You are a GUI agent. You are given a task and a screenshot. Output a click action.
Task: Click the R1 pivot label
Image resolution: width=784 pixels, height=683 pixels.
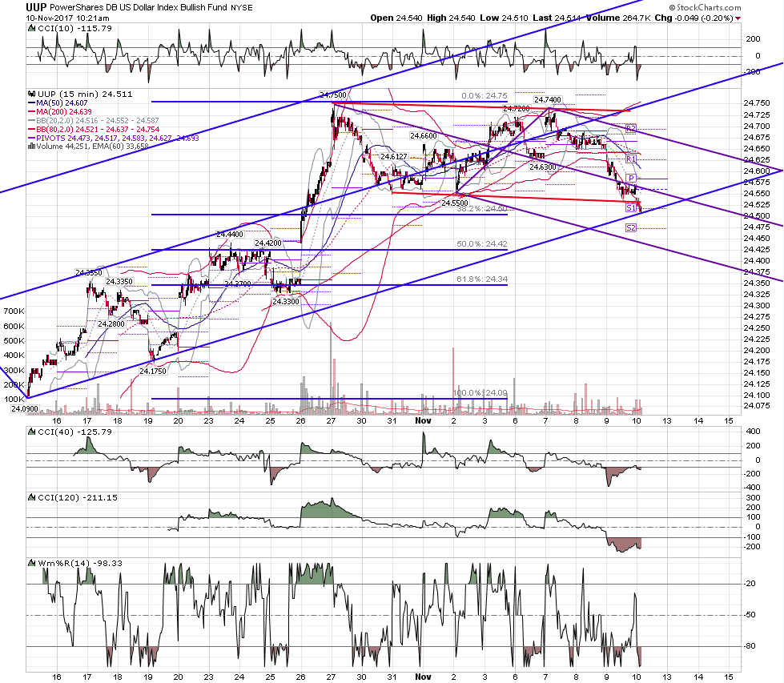point(631,159)
